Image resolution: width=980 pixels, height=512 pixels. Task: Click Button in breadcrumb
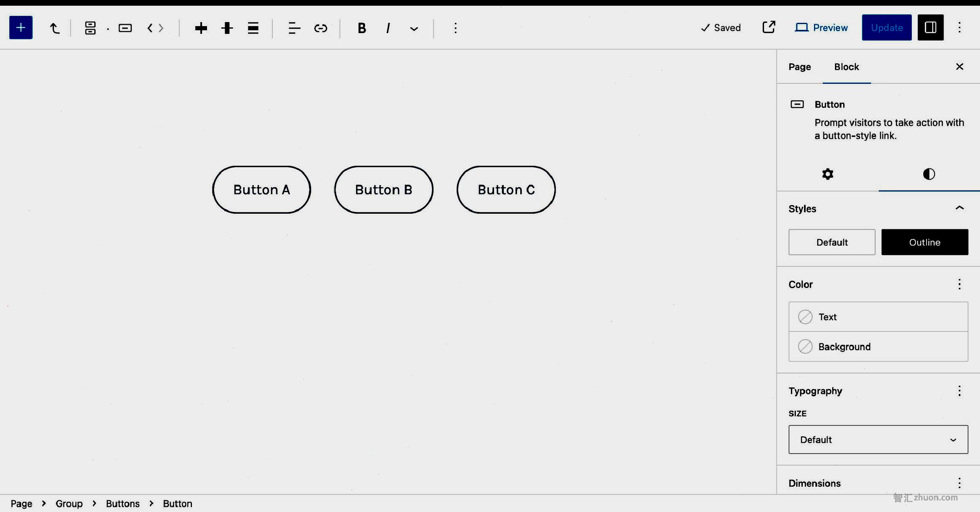[177, 504]
